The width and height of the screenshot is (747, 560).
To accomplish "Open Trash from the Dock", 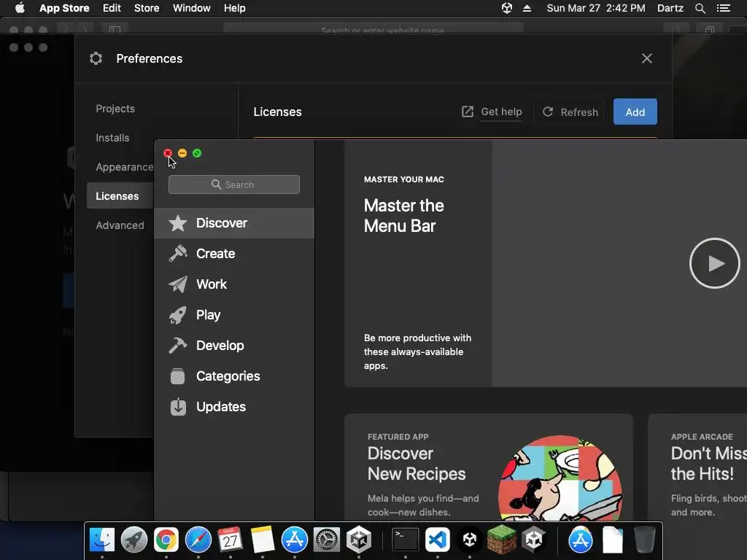I will [645, 540].
